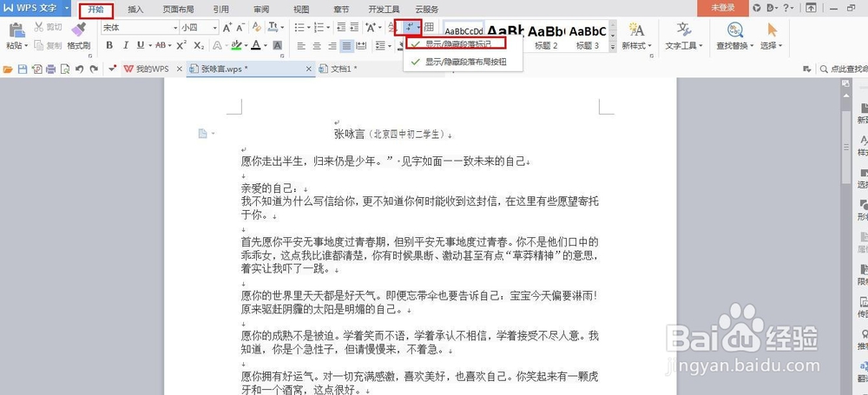
Task: Toggle Italic formatting
Action: click(126, 45)
